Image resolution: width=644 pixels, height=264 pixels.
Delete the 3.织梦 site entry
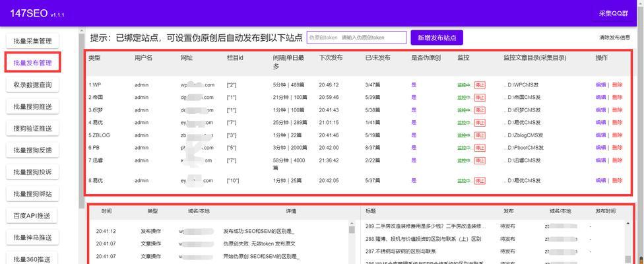point(617,110)
